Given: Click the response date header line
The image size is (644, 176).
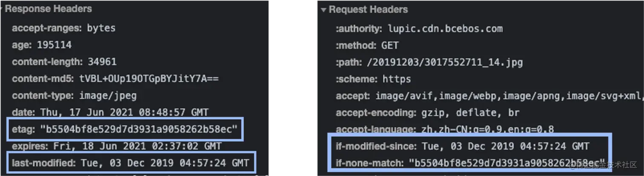Looking at the screenshot, I should pyautogui.click(x=110, y=113).
